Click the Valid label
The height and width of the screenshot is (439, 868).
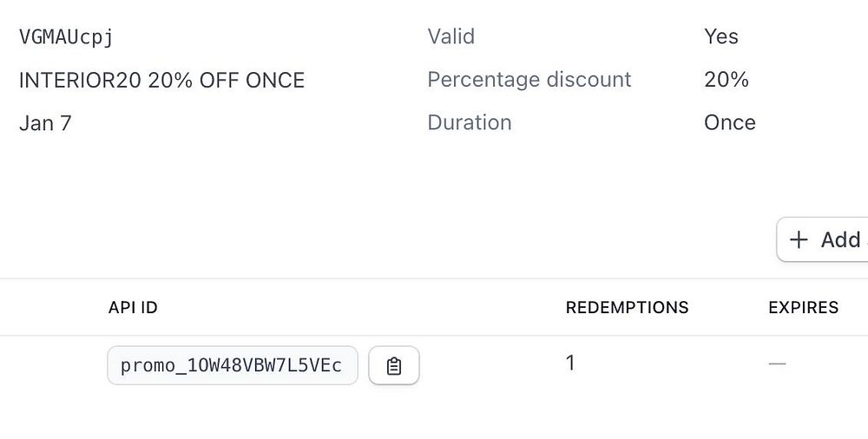click(450, 36)
